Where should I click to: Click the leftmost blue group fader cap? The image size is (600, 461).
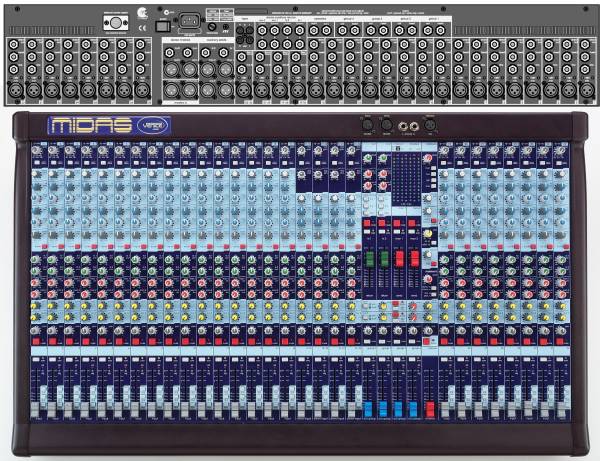(x=367, y=409)
